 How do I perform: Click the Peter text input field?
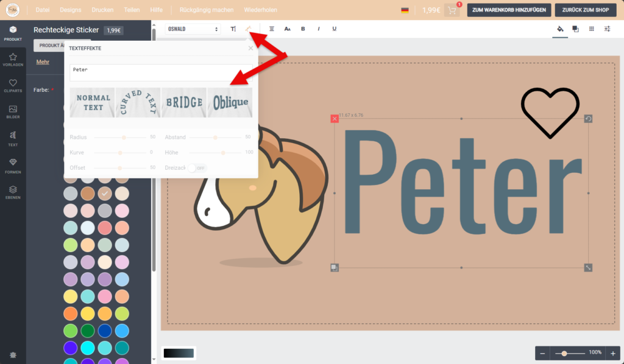pos(161,72)
